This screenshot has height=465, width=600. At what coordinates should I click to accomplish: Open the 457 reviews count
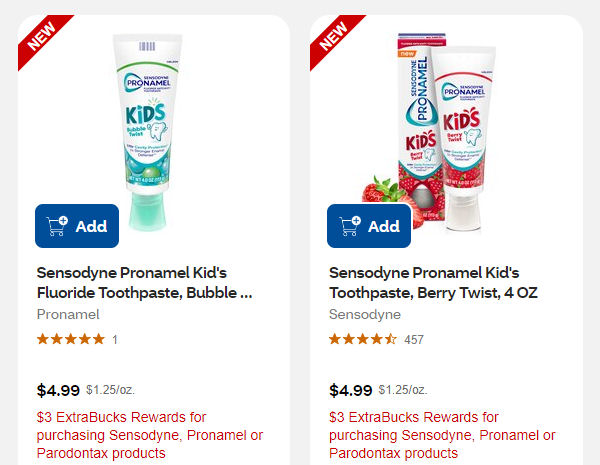[414, 340]
